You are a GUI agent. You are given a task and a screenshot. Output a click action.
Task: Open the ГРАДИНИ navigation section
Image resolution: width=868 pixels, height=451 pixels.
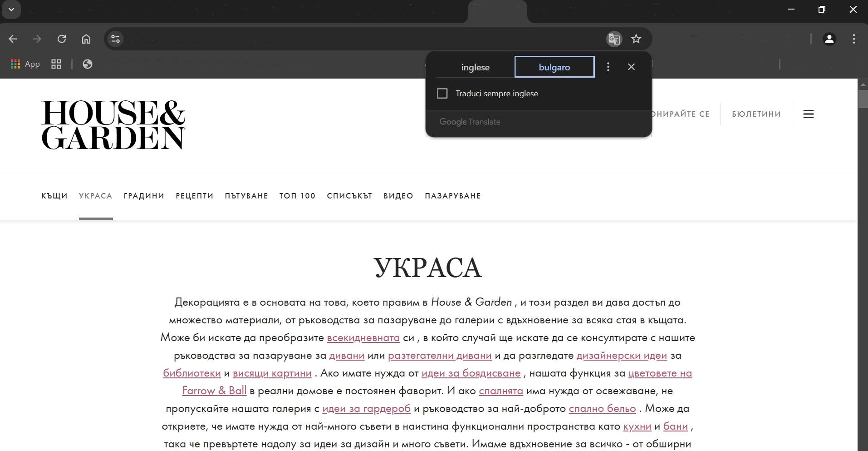coord(144,196)
